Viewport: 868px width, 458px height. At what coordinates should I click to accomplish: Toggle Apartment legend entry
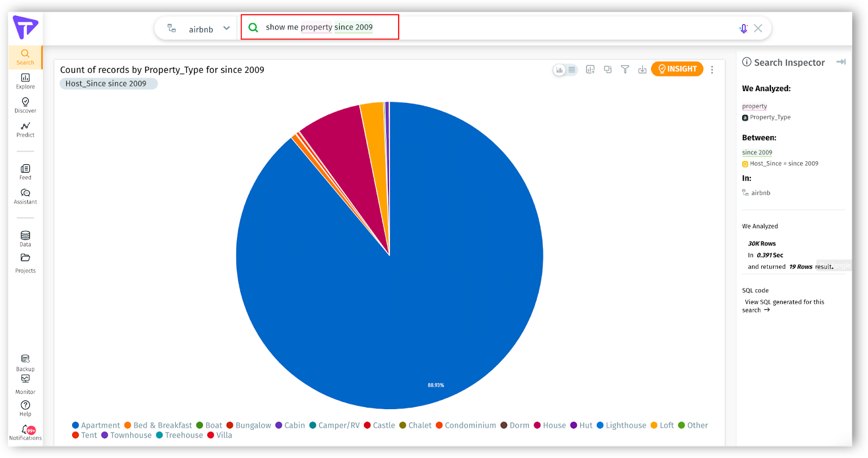tap(96, 425)
